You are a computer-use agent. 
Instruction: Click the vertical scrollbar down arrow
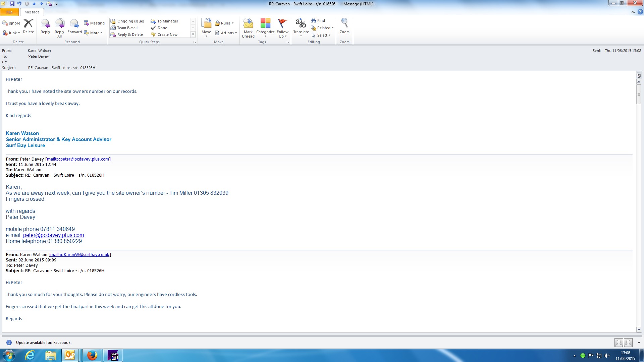[639, 329]
